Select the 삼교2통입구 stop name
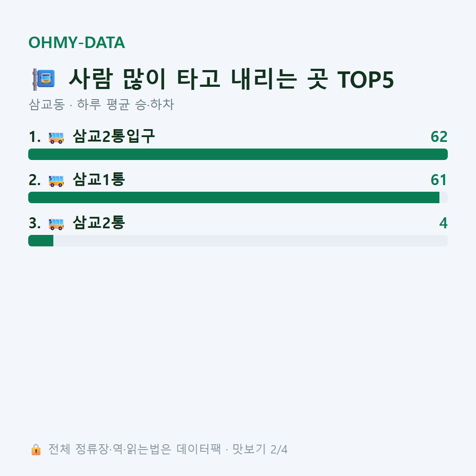This screenshot has width=476, height=476. (x=114, y=136)
